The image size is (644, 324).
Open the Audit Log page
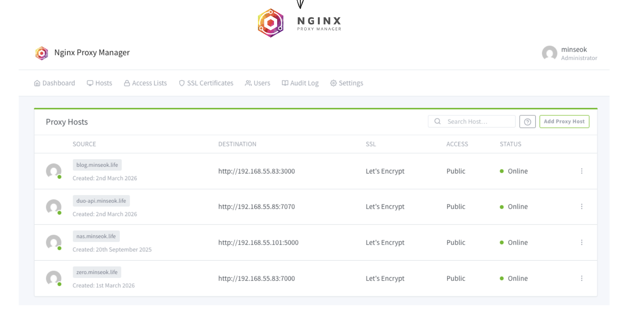pos(300,83)
